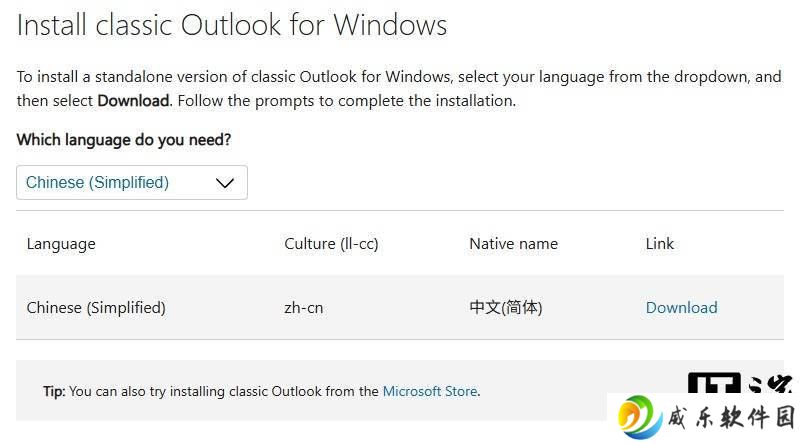Click the chevron arrow in the language dropdown
Viewport: 807px width, 443px height.
225,183
